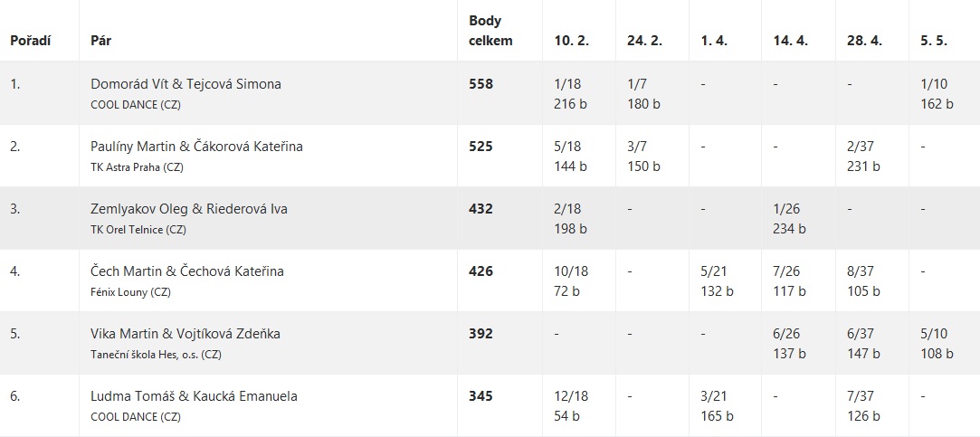Open pair Čech Martin & Čechová Kateřina
The height and width of the screenshot is (437, 980).
tap(187, 271)
